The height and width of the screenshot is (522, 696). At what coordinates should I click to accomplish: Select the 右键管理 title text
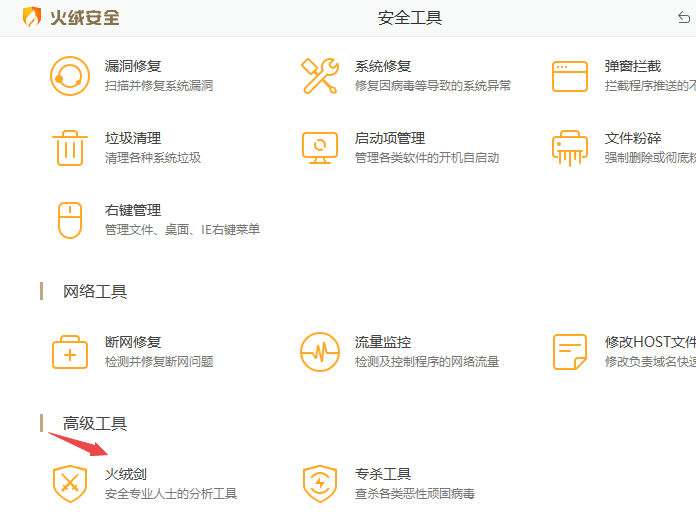133,210
